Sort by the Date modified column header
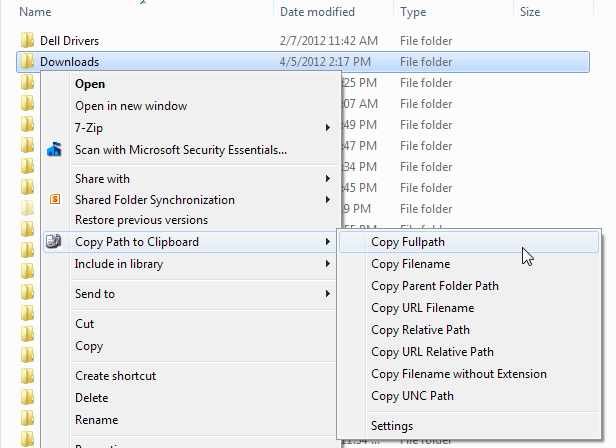The height and width of the screenshot is (448, 616). (317, 12)
